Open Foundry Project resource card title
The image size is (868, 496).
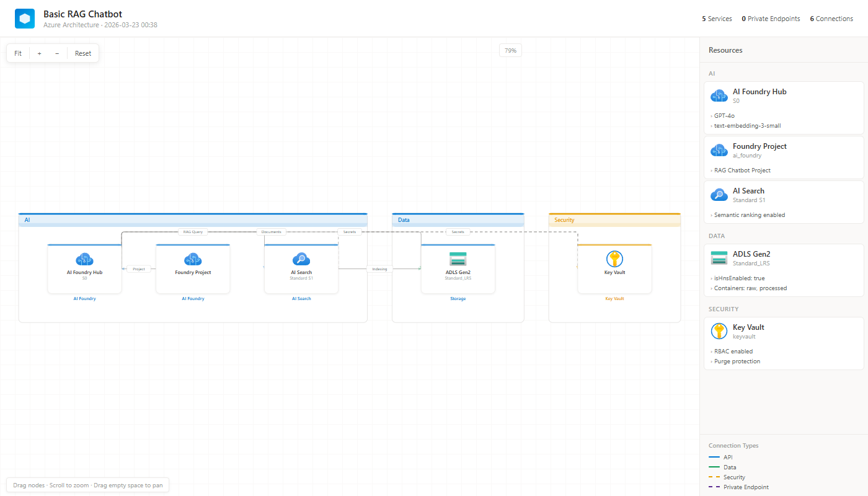tap(759, 146)
